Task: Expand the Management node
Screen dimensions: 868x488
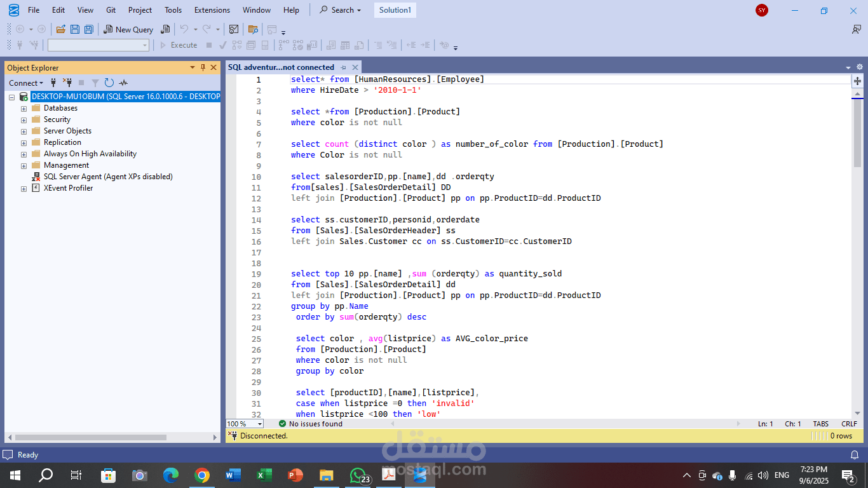Action: [24, 165]
